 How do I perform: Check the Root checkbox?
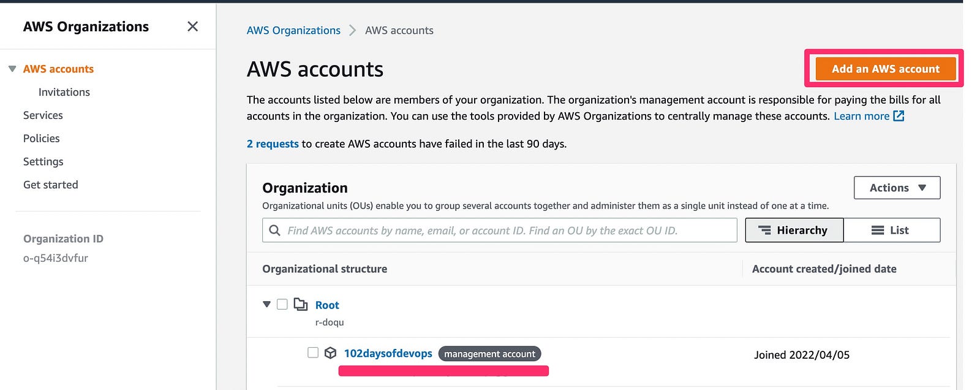[282, 304]
